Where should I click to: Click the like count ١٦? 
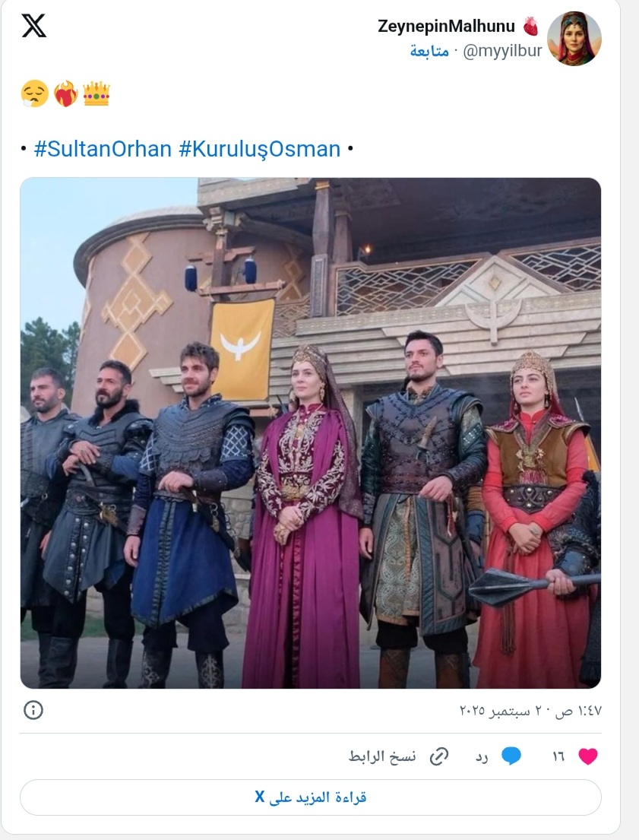558,756
